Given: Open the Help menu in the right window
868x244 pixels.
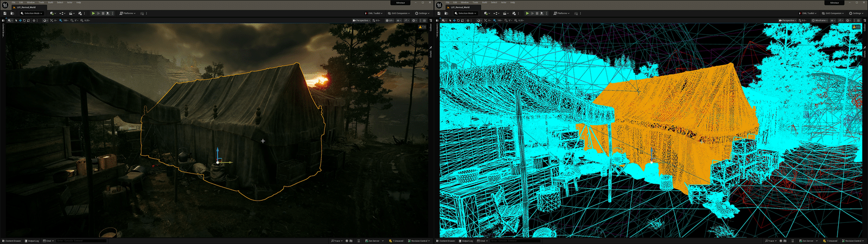Looking at the screenshot, I should point(513,2).
